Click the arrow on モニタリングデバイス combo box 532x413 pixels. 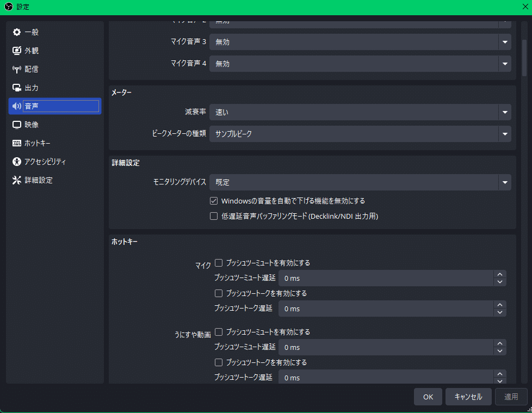[505, 183]
